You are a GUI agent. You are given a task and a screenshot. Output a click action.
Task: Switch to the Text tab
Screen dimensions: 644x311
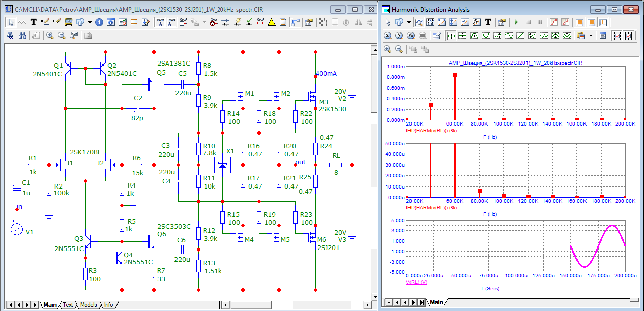point(68,305)
